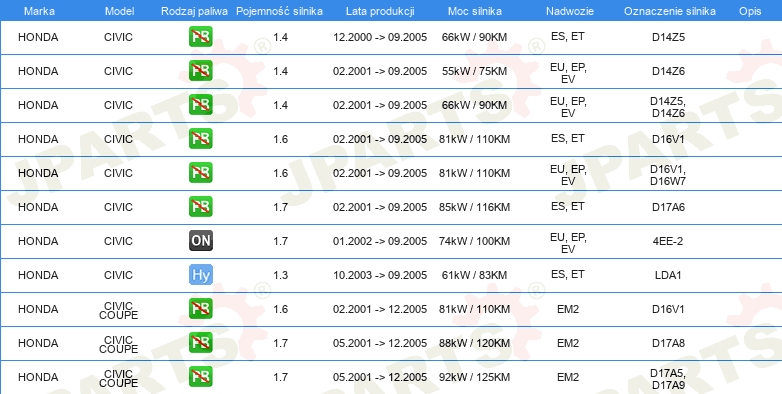This screenshot has width=782, height=394.
Task: Select engine code 4EE-2 cell
Action: pyautogui.click(x=668, y=241)
